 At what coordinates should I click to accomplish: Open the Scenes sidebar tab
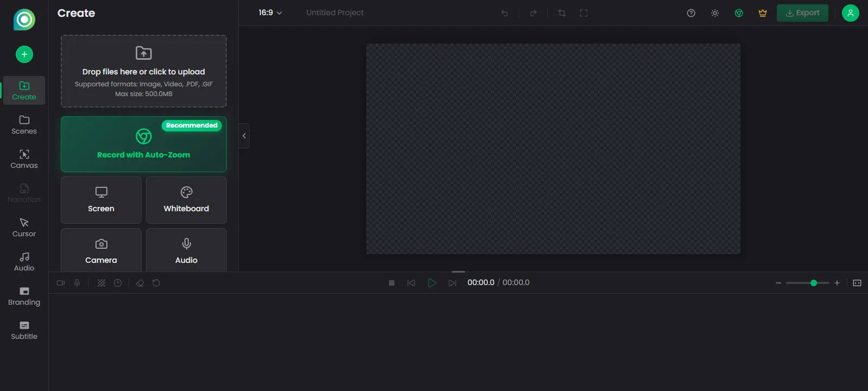[x=24, y=124]
